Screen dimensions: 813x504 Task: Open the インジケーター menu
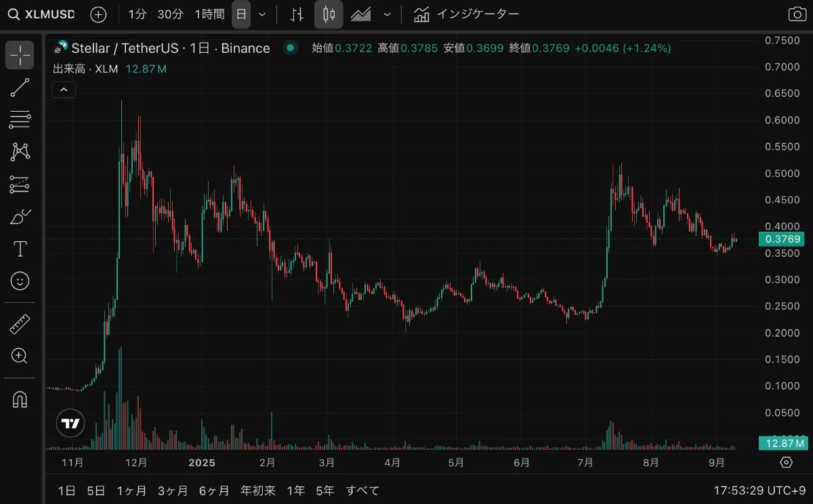click(467, 13)
